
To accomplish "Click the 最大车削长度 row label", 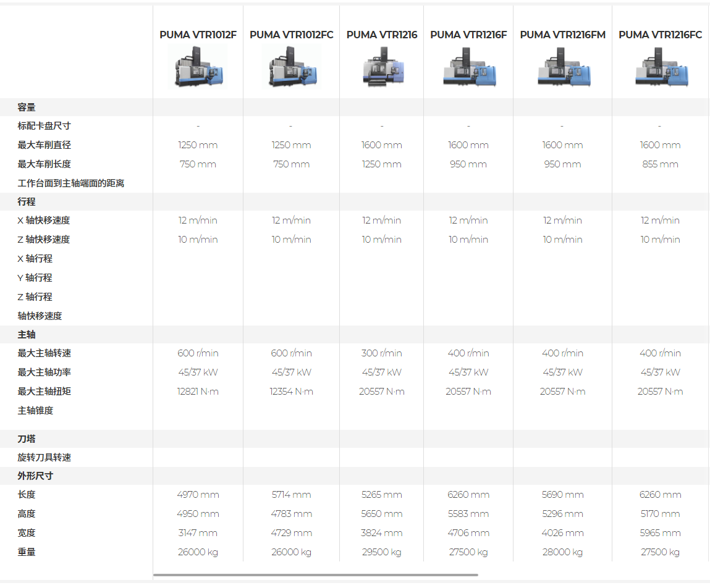I will point(44,164).
